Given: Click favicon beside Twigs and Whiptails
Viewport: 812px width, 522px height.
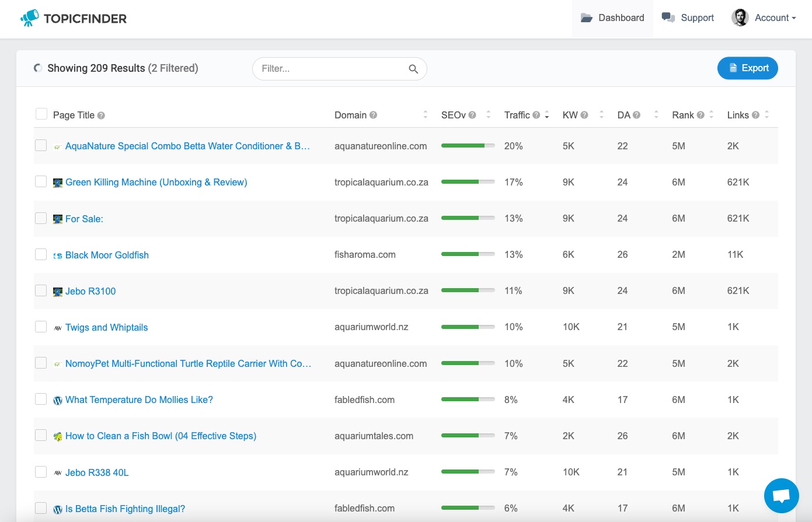Looking at the screenshot, I should 58,328.
